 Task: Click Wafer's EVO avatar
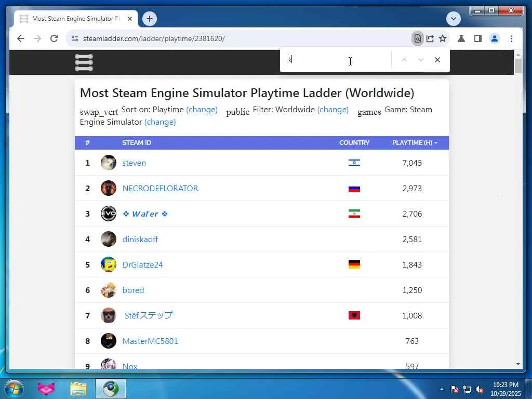[x=109, y=214]
